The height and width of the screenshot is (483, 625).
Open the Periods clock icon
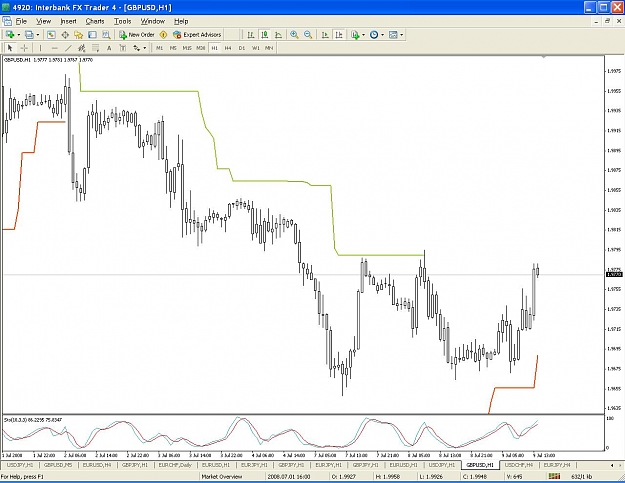click(x=374, y=35)
